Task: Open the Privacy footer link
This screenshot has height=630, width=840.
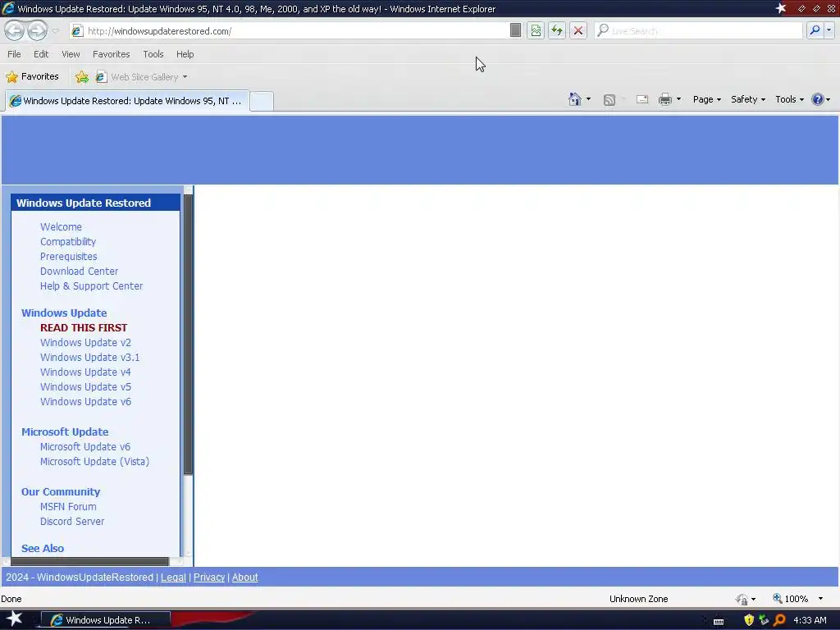Action: [x=209, y=577]
